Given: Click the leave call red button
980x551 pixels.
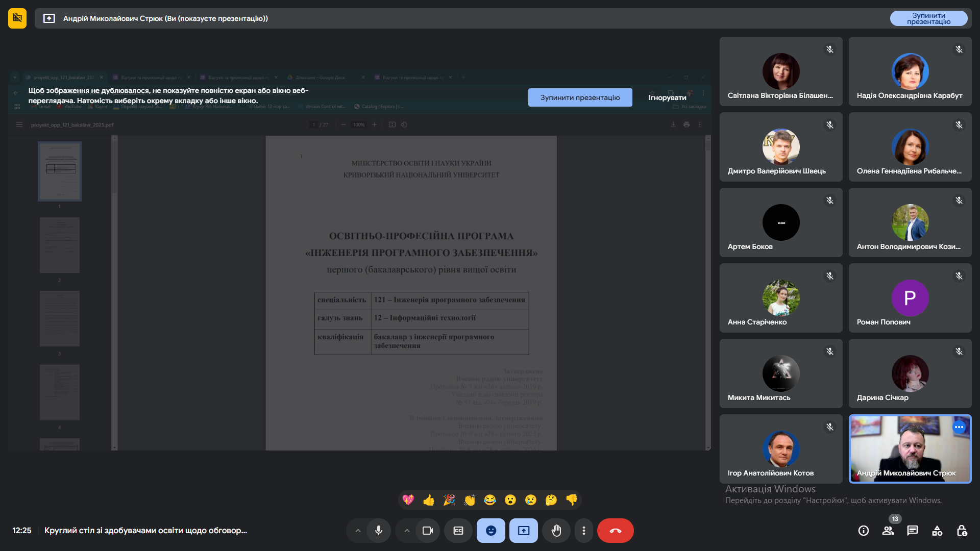Looking at the screenshot, I should 615,531.
